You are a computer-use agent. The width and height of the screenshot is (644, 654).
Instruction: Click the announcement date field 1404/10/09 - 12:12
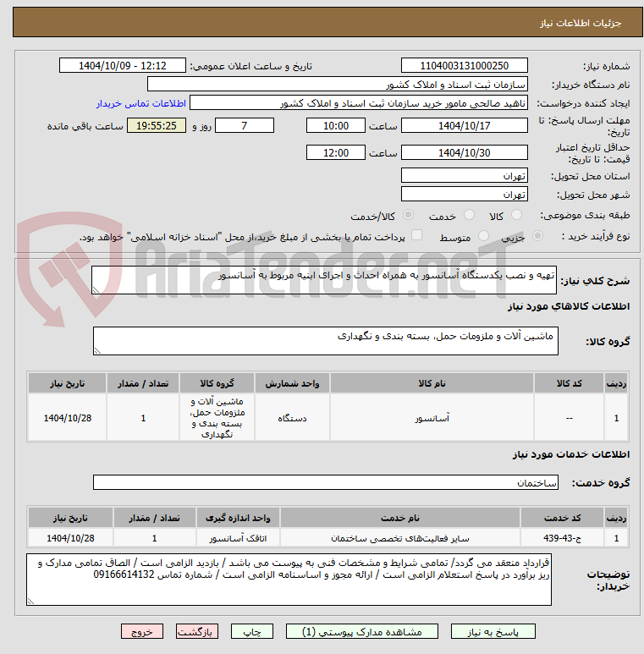click(123, 65)
